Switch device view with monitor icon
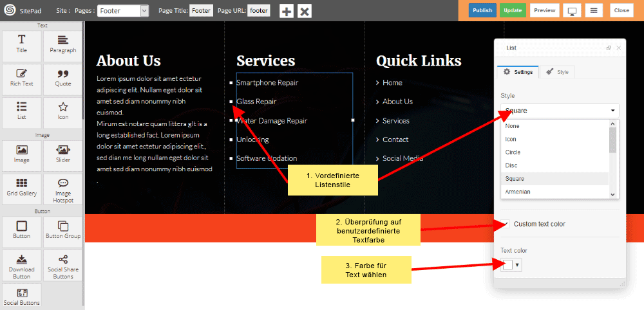The height and width of the screenshot is (310, 644). [572, 11]
